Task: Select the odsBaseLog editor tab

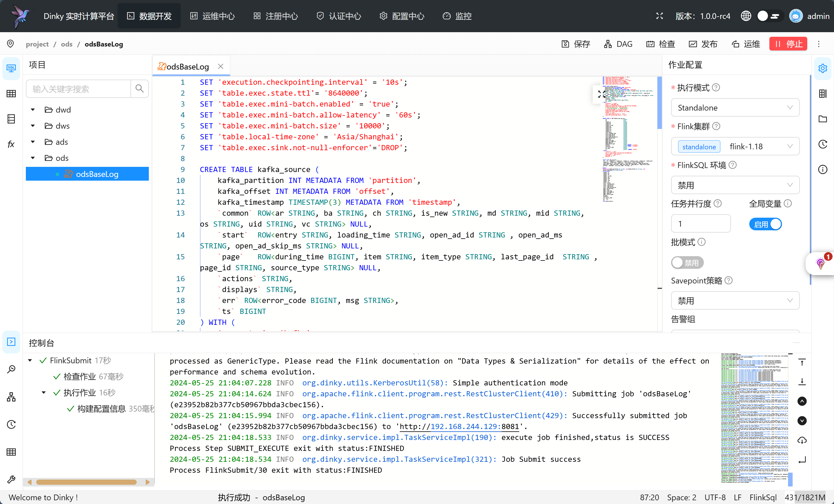Action: (x=187, y=67)
